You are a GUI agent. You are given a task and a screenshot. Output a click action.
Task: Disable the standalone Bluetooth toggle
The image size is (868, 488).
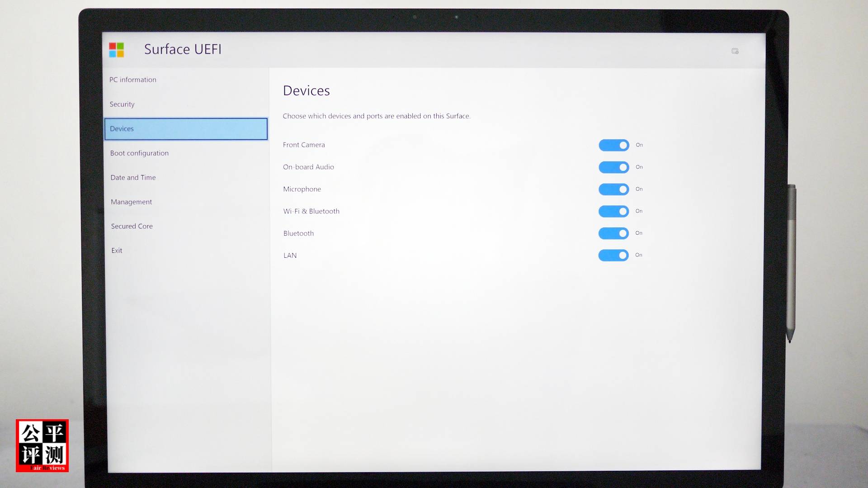613,233
